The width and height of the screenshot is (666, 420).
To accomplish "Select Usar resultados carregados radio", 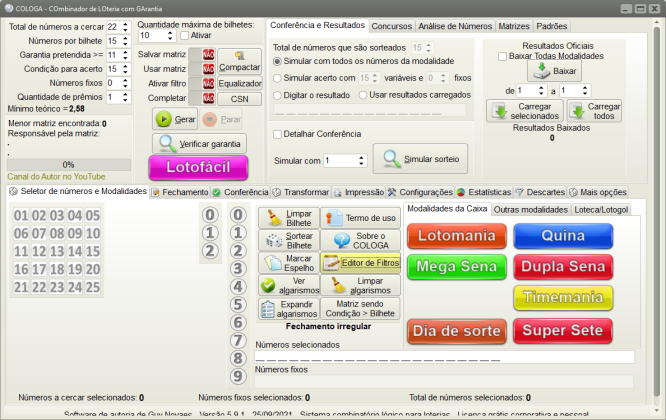I will [x=363, y=95].
